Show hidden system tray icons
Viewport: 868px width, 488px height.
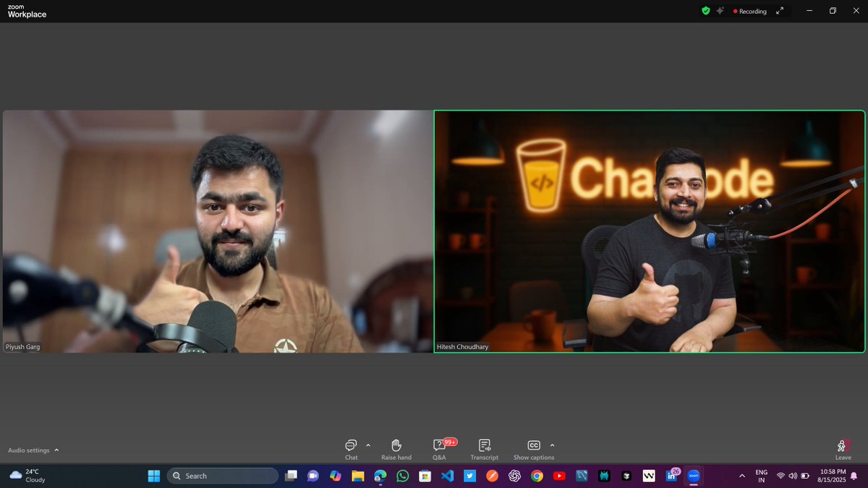tap(741, 476)
